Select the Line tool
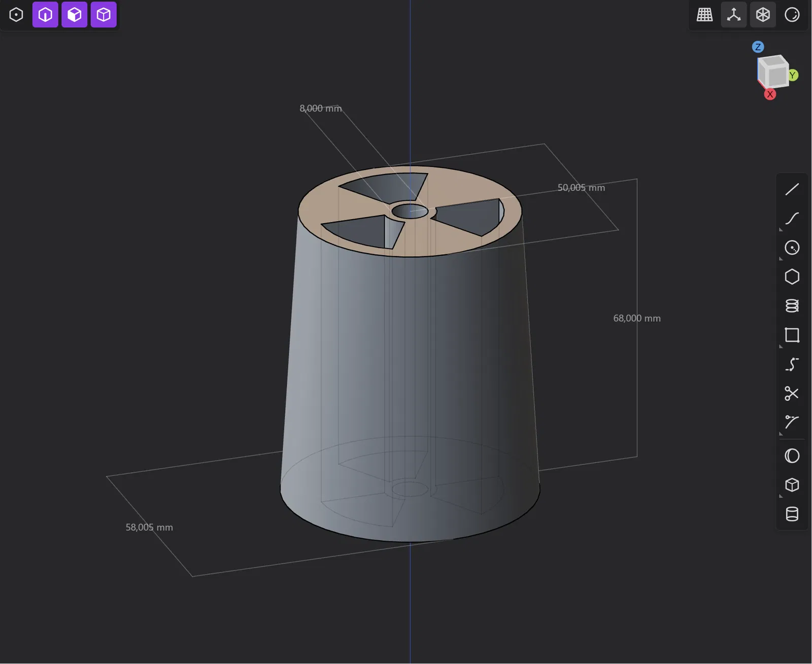812x664 pixels. [x=792, y=189]
